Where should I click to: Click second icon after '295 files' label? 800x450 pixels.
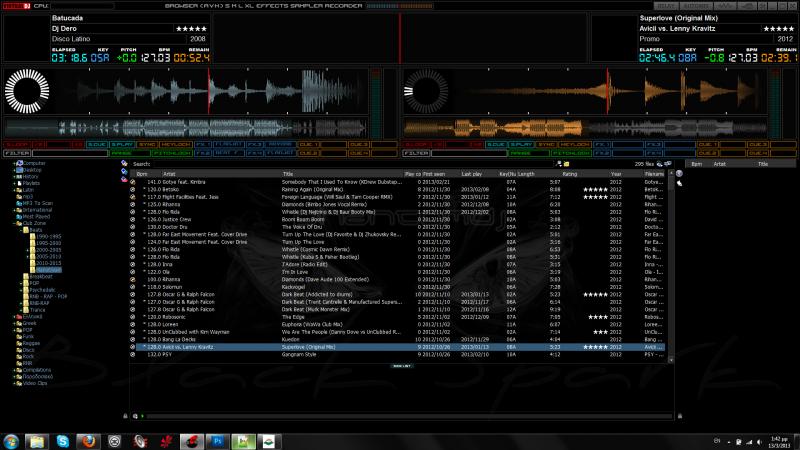click(668, 164)
